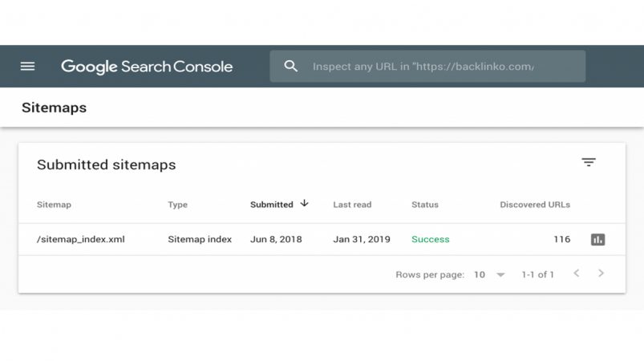Select the /sitemap_index.xml entry
Viewport: 644px width, 361px height.
80,239
